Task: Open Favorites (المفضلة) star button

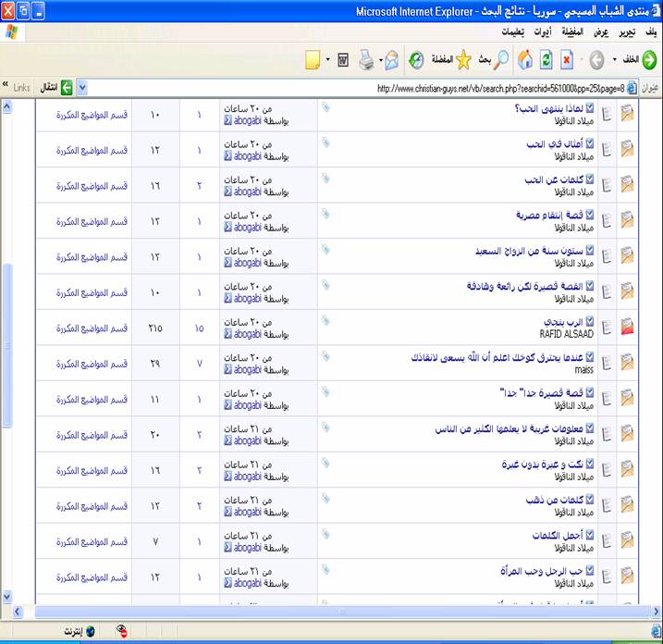Action: [x=462, y=60]
